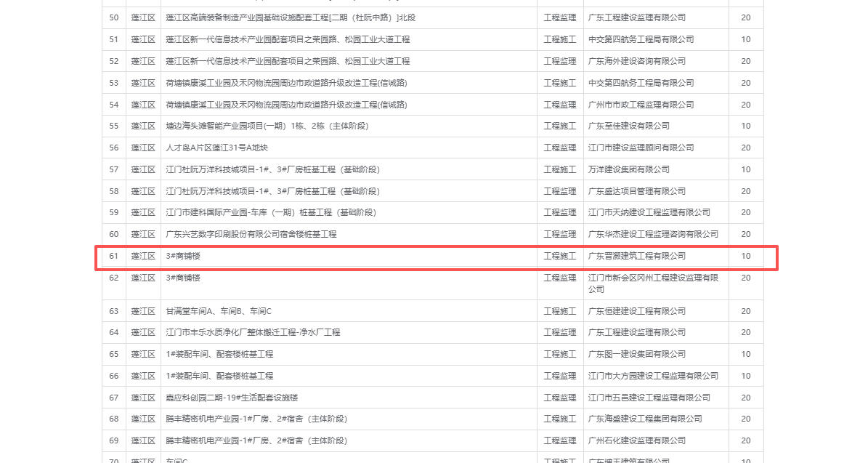868x463 pixels.
Task: Click the highlighted row 61 company 广东晋濒建筑工程有限公司
Action: point(636,257)
